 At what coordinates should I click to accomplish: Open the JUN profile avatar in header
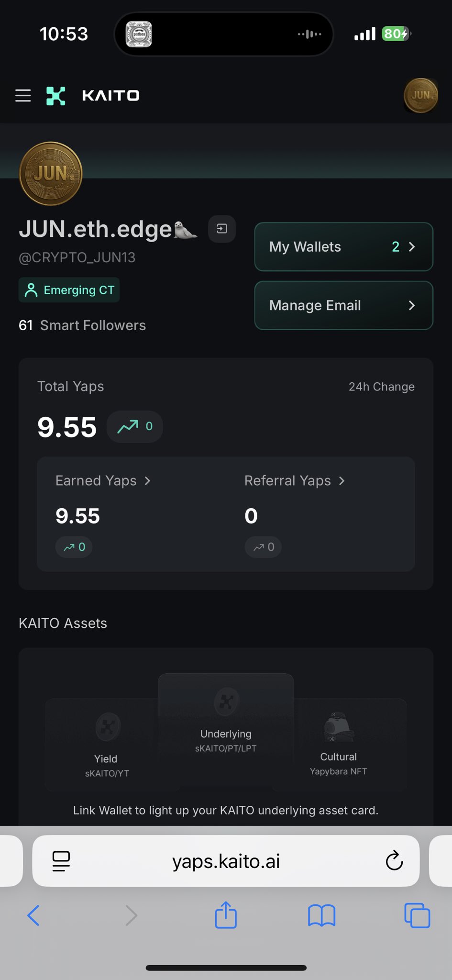click(x=420, y=96)
